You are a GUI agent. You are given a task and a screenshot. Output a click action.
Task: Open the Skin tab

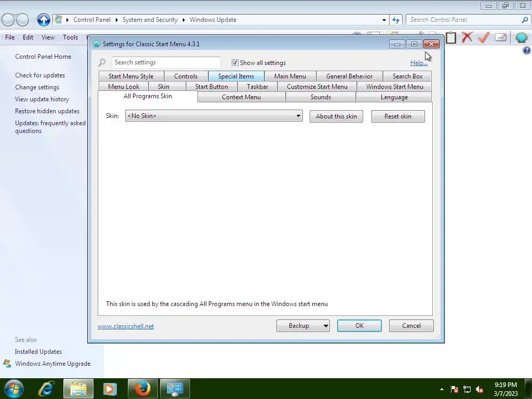[164, 87]
